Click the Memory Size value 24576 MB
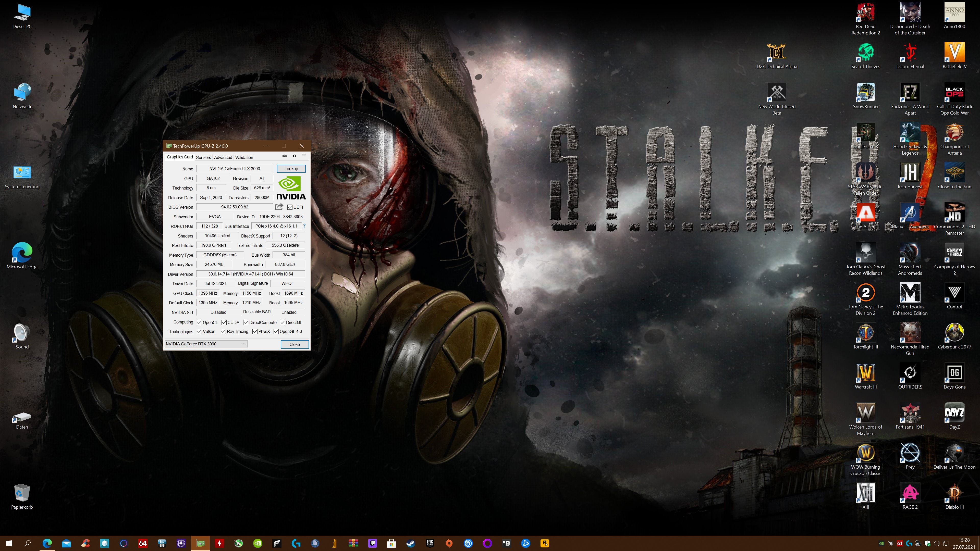This screenshot has width=980, height=551. [x=214, y=264]
